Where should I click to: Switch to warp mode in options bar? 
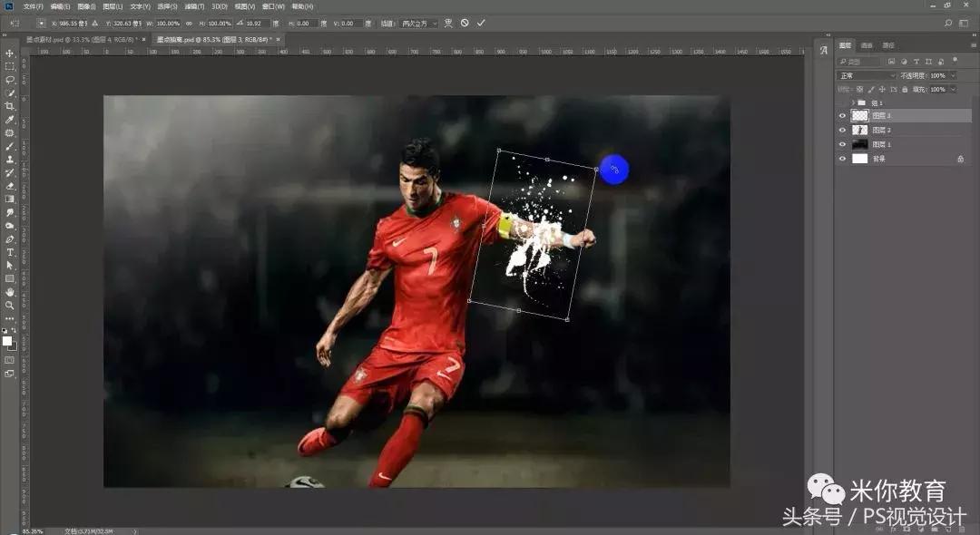tap(448, 23)
